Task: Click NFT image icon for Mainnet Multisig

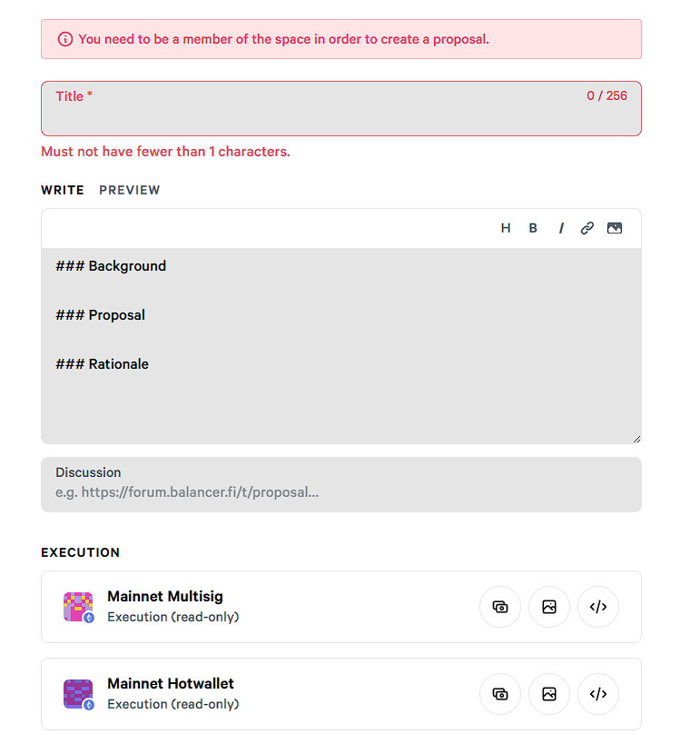Action: point(549,607)
